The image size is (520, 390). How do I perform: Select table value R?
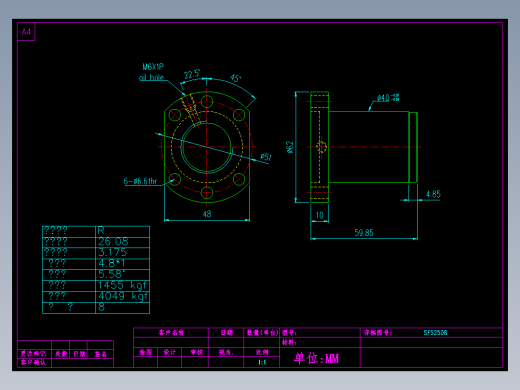point(101,230)
